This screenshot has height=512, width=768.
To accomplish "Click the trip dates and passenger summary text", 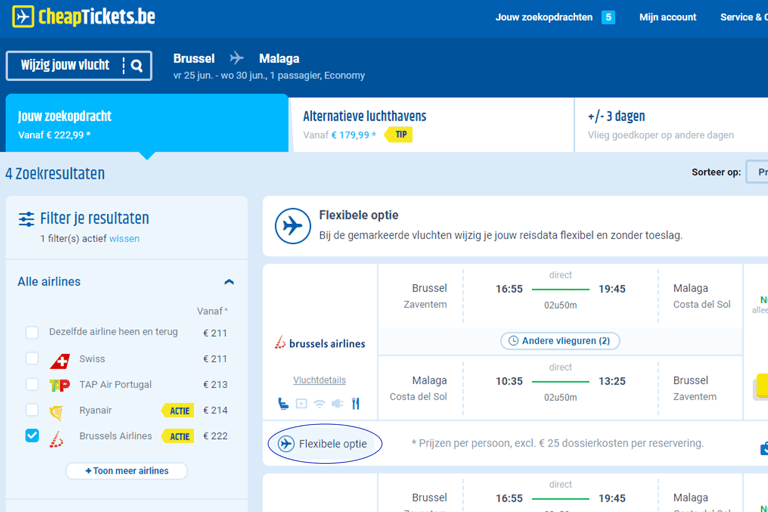I will pos(269,75).
